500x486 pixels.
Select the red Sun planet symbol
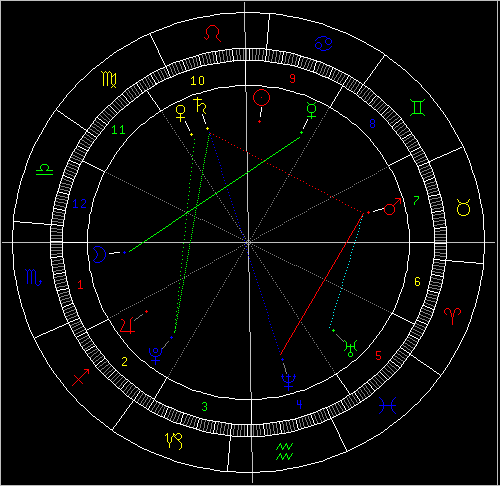click(x=261, y=98)
